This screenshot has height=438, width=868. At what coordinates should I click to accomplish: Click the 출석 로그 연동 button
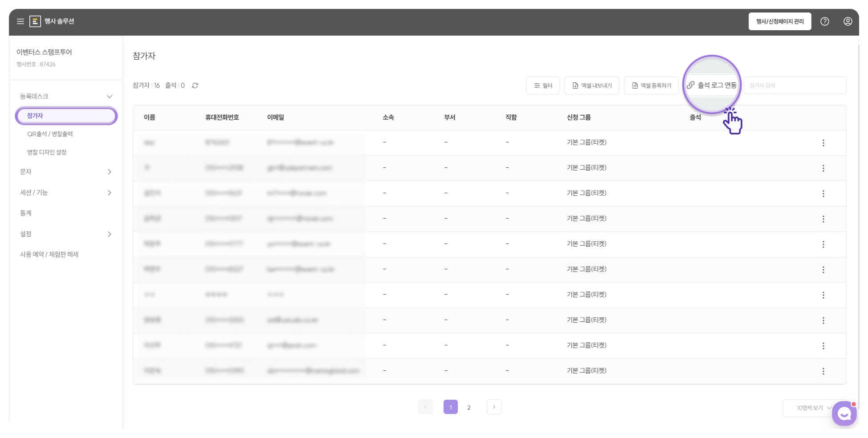click(712, 85)
